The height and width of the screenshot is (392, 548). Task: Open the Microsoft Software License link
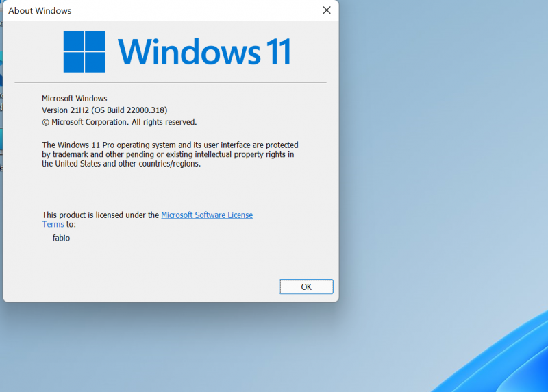tap(207, 215)
